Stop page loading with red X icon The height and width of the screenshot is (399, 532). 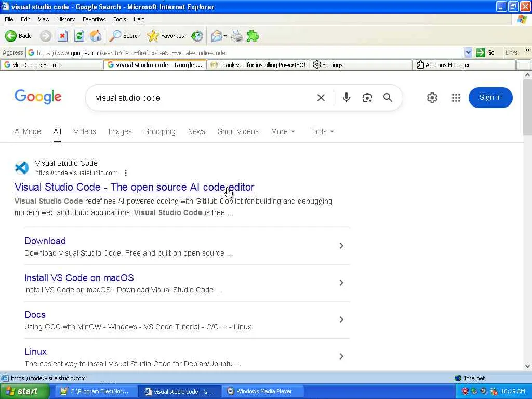pyautogui.click(x=62, y=36)
